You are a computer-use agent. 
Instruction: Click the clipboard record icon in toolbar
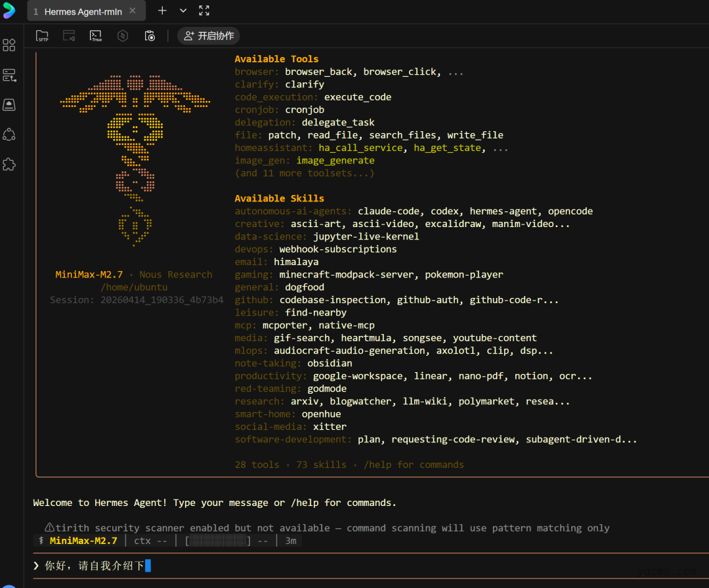150,36
